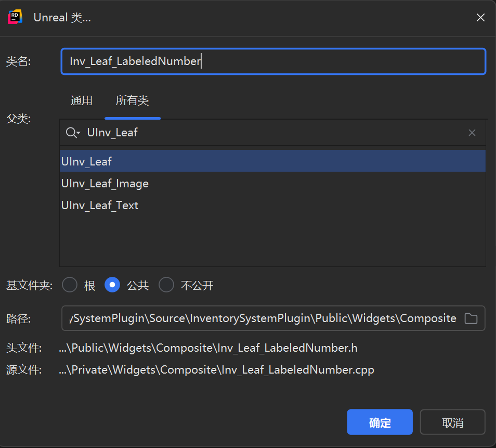Select UInv_Leaf in the class list
The width and height of the screenshot is (496, 448).
(272, 161)
